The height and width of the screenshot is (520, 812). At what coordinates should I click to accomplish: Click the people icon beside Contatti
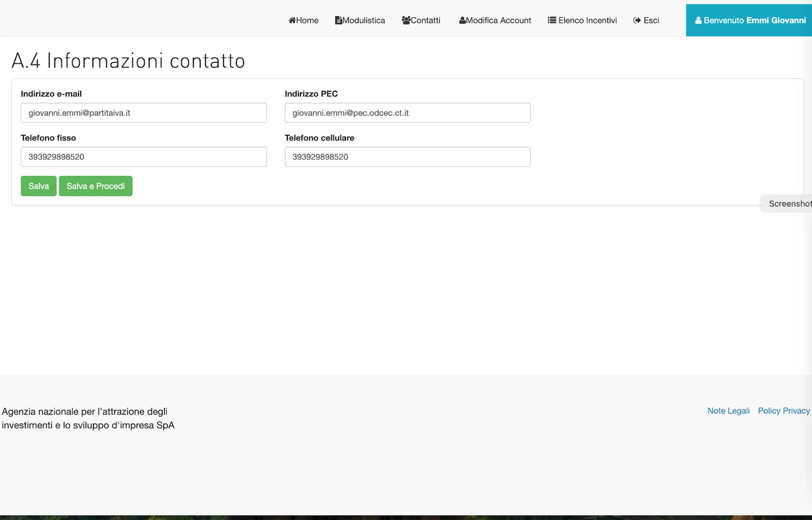(x=405, y=20)
